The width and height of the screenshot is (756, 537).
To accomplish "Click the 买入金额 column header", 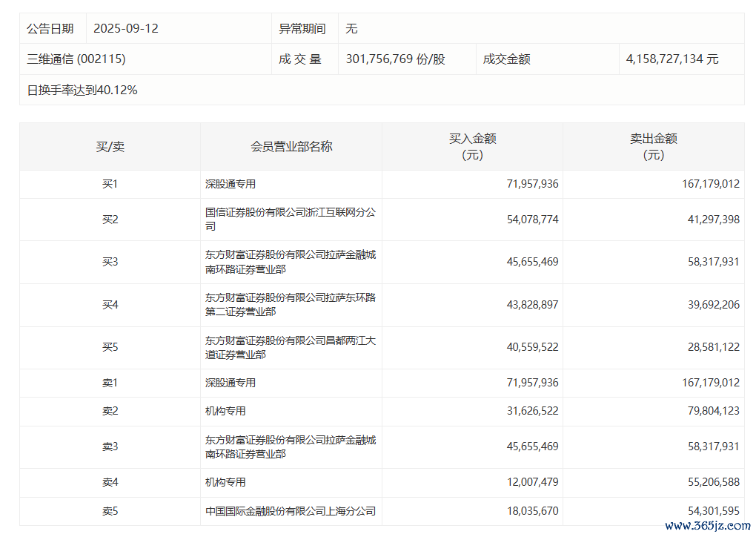I will click(472, 147).
